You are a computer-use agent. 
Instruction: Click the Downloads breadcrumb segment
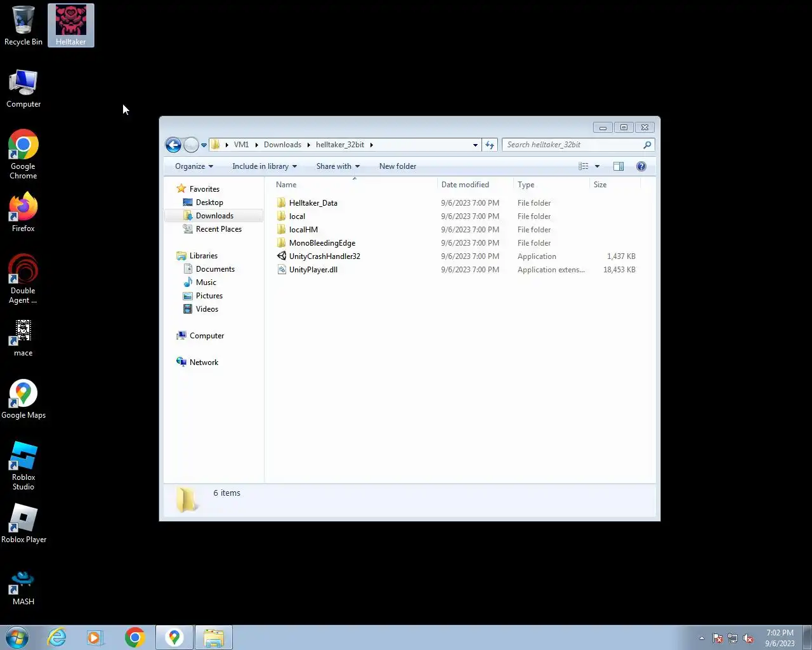(x=282, y=145)
